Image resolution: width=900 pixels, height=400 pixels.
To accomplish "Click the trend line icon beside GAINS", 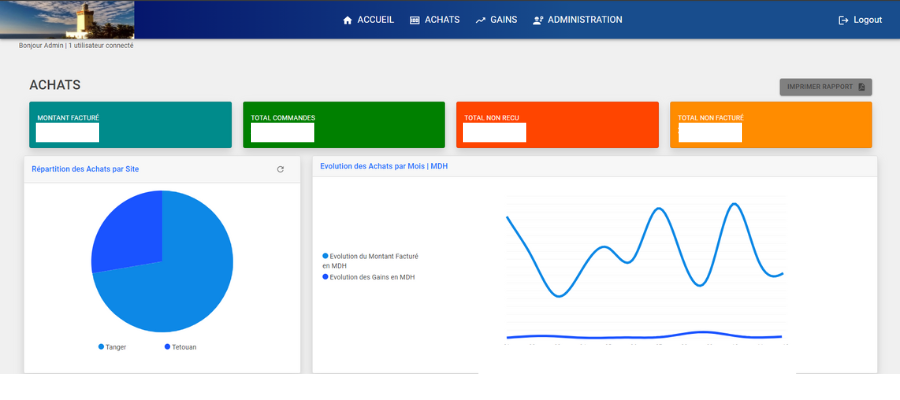I will point(481,20).
